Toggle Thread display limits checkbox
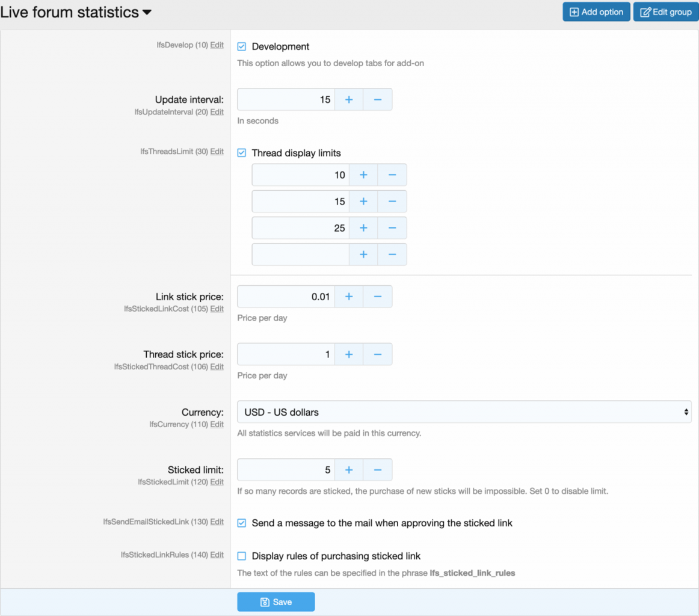The width and height of the screenshot is (699, 616). pyautogui.click(x=242, y=153)
